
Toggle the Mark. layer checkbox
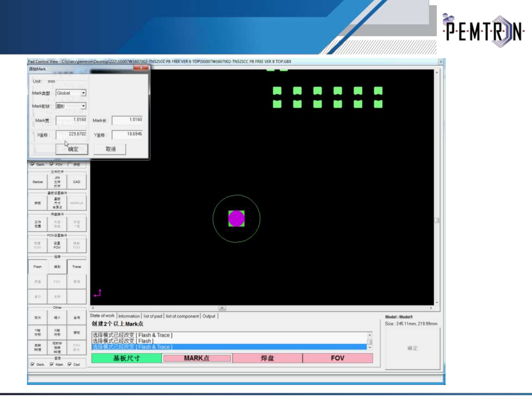(x=52, y=364)
